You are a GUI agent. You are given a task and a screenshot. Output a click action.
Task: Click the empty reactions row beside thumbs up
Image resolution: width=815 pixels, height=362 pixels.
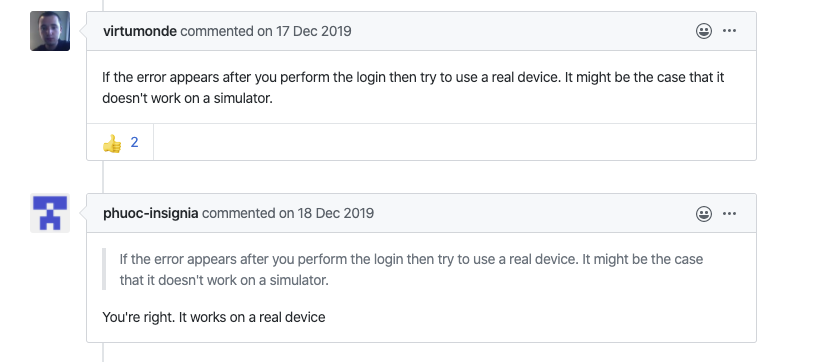[455, 142]
